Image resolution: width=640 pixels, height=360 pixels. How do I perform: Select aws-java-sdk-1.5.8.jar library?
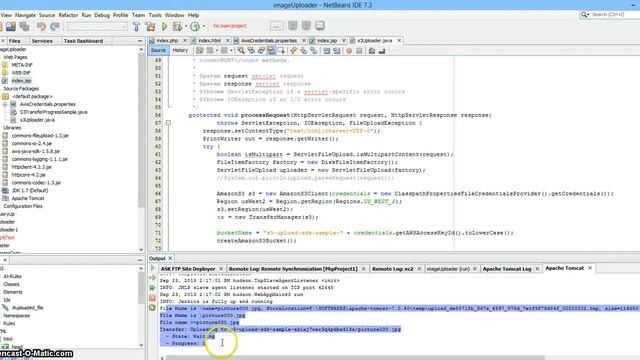coord(36,151)
